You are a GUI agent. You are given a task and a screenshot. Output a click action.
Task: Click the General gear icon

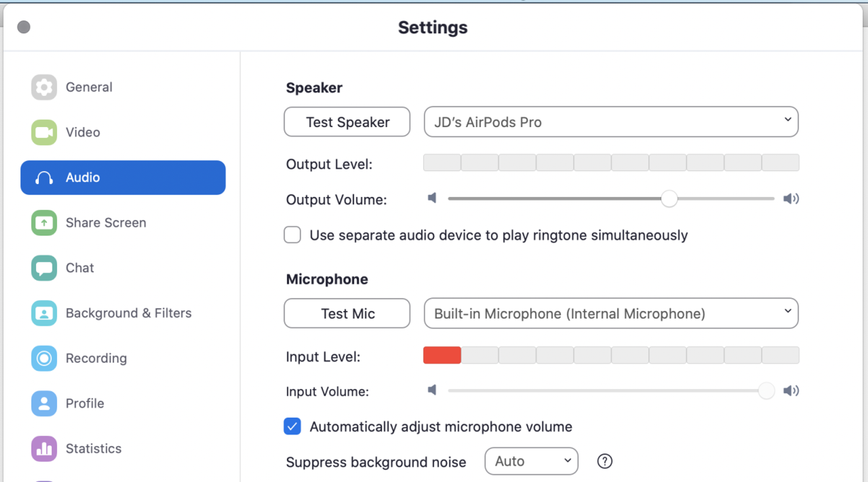coord(44,87)
